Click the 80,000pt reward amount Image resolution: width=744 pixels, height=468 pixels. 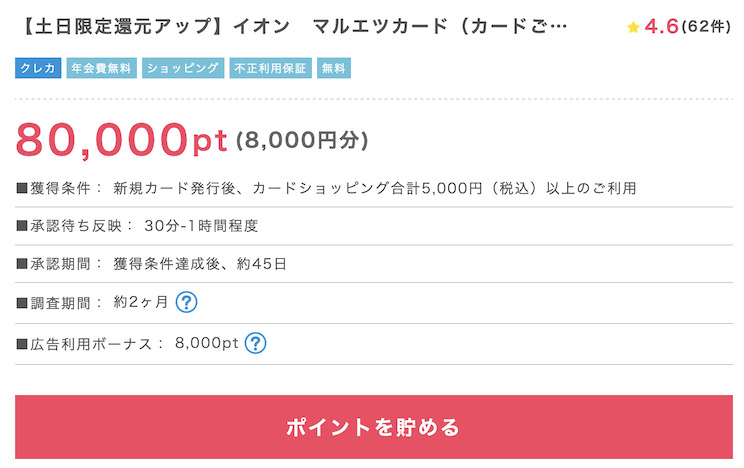coord(121,140)
